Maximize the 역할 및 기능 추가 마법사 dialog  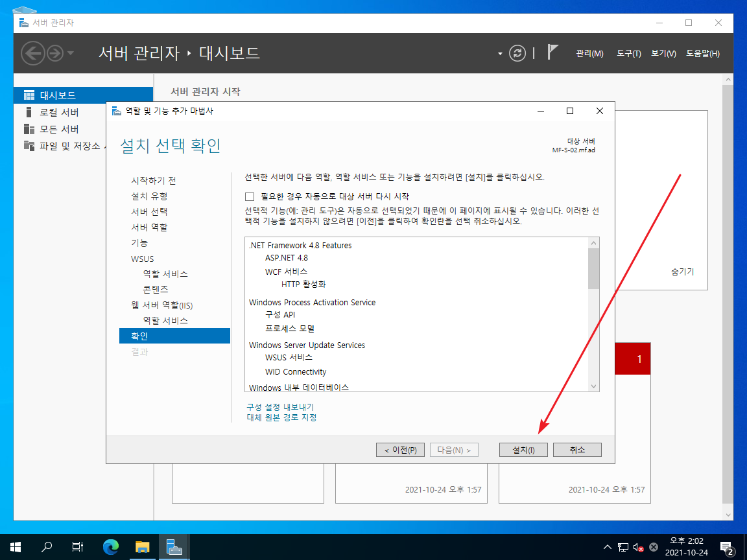[x=570, y=111]
